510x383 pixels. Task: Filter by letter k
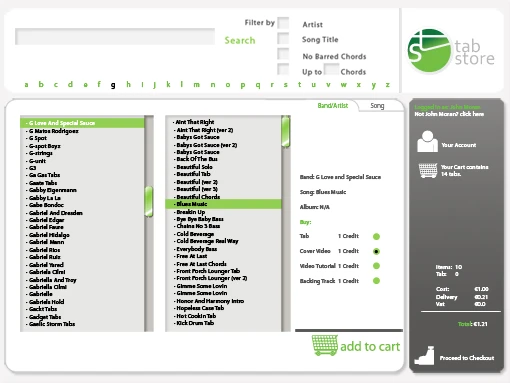point(168,84)
